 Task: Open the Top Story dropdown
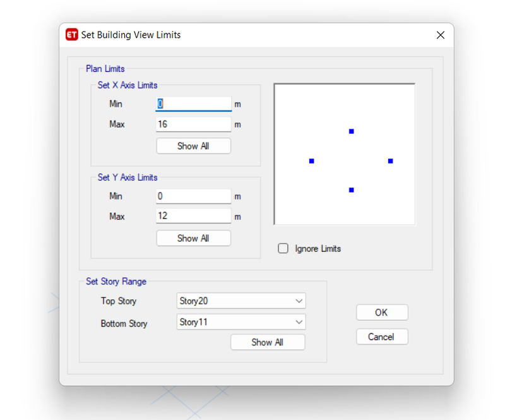pos(241,301)
